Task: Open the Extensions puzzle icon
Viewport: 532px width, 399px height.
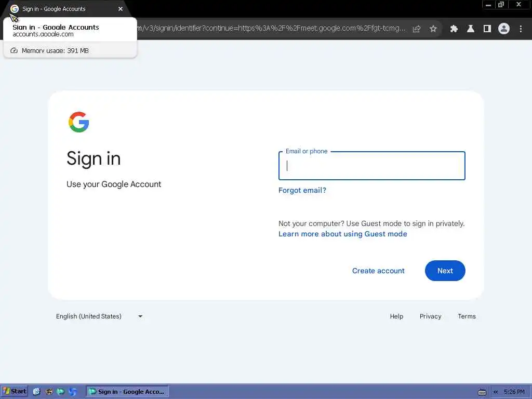Action: pyautogui.click(x=454, y=29)
